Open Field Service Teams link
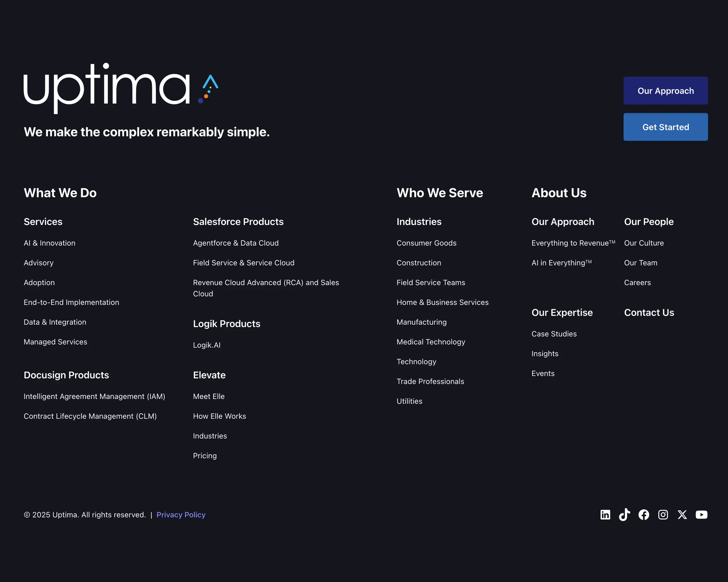This screenshot has height=582, width=728. tap(430, 282)
